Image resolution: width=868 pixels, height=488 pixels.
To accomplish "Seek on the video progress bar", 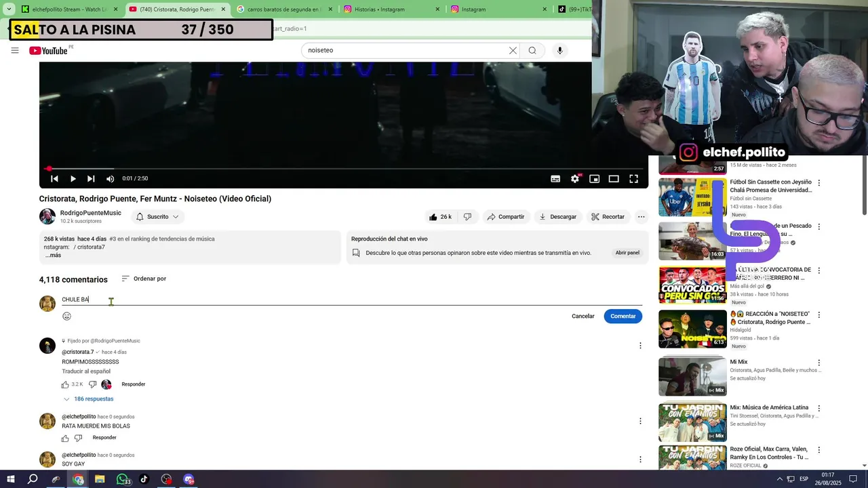I will pos(344,169).
